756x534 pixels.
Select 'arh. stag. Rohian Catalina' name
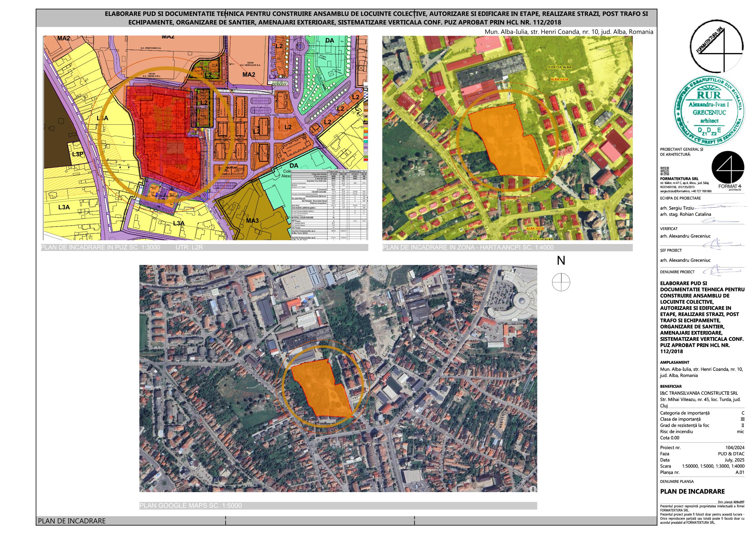pyautogui.click(x=686, y=214)
